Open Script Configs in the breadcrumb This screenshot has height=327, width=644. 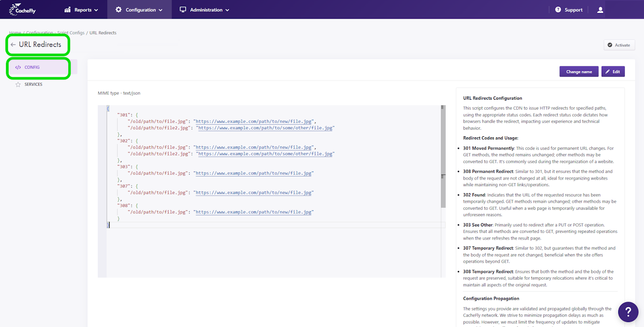[70, 33]
